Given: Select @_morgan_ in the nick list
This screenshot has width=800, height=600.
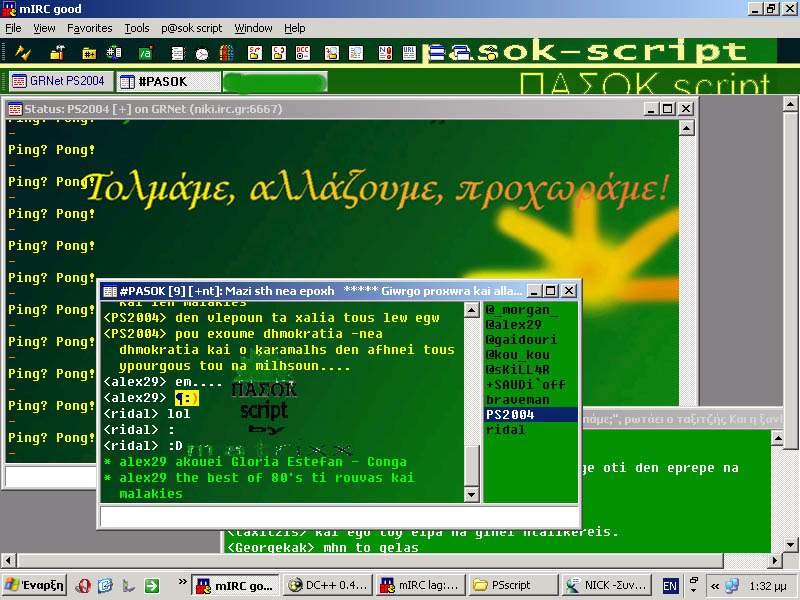Looking at the screenshot, I should tap(530, 310).
